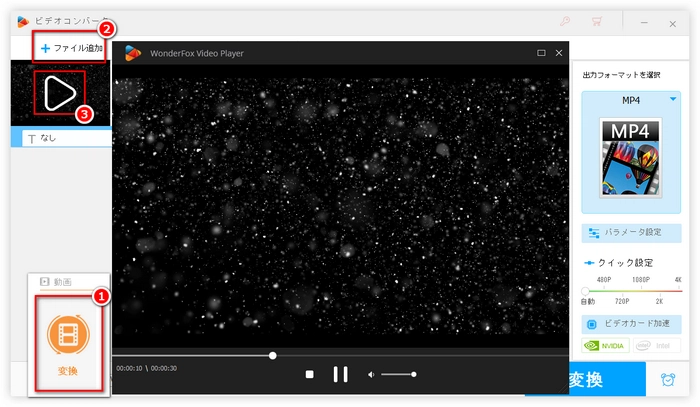Click ファイル追加 to add files

(x=70, y=48)
